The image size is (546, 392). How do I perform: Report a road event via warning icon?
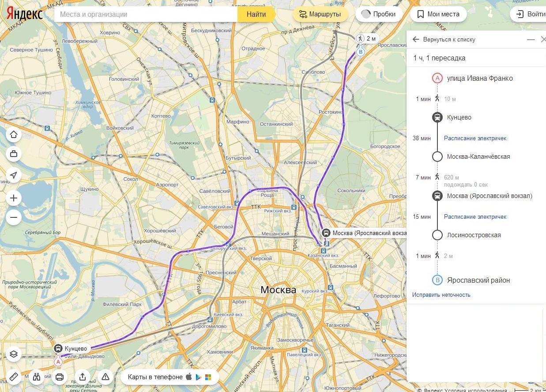click(x=105, y=377)
